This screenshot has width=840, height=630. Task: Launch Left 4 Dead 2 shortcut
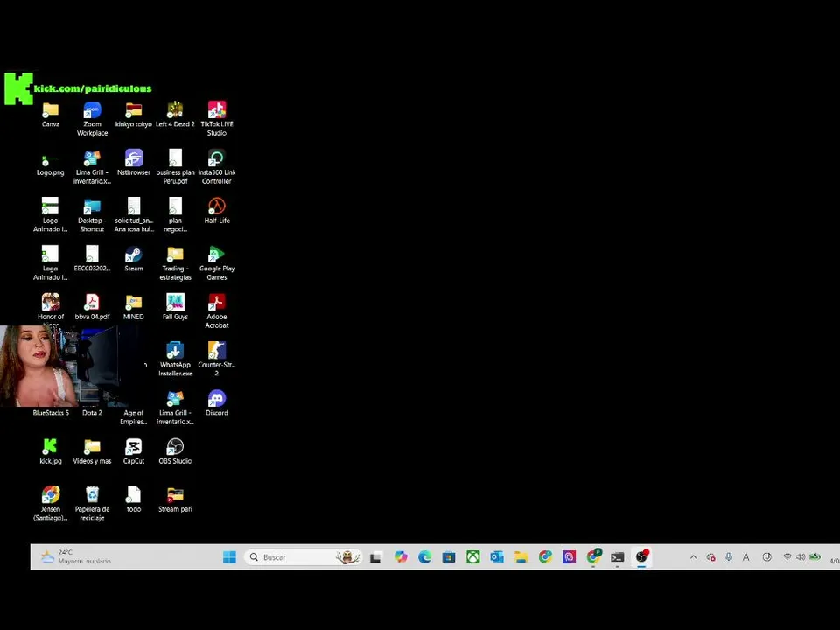pos(175,110)
